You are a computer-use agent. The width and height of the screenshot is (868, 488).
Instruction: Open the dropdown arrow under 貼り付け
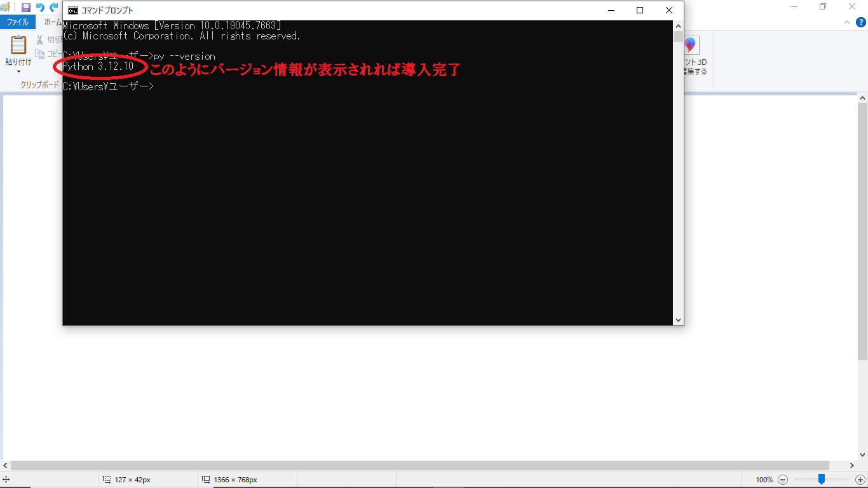tap(18, 72)
